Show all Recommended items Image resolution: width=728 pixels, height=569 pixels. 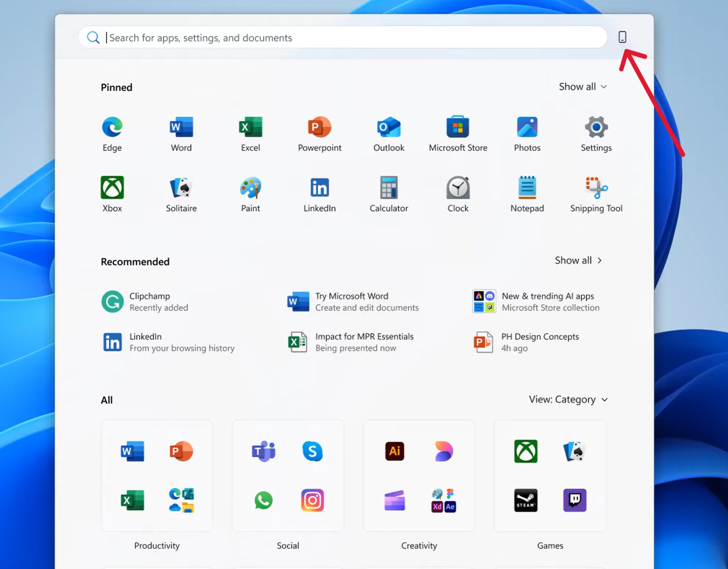click(x=578, y=261)
